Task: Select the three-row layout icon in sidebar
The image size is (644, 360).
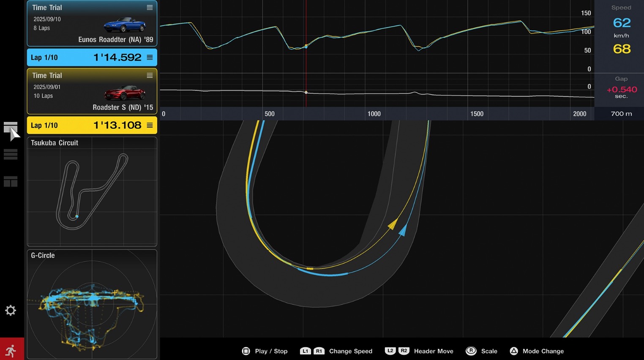Action: 11,155
